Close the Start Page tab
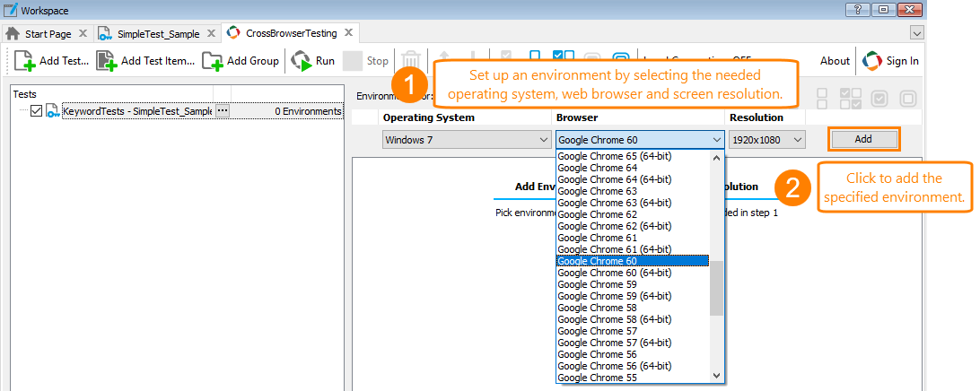 pyautogui.click(x=83, y=34)
